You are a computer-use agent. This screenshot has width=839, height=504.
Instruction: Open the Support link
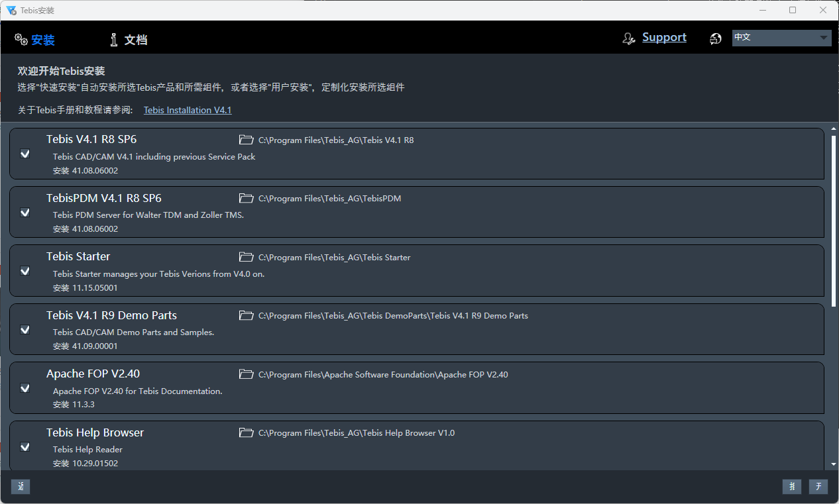click(664, 38)
